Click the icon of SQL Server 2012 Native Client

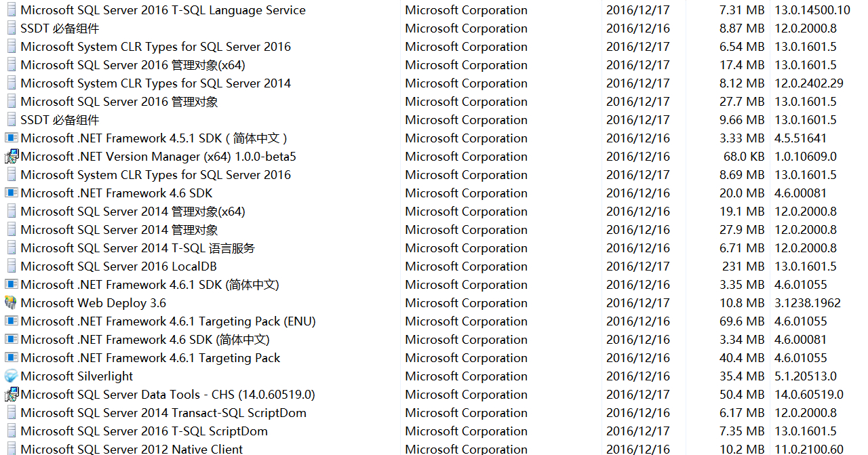[11, 448]
